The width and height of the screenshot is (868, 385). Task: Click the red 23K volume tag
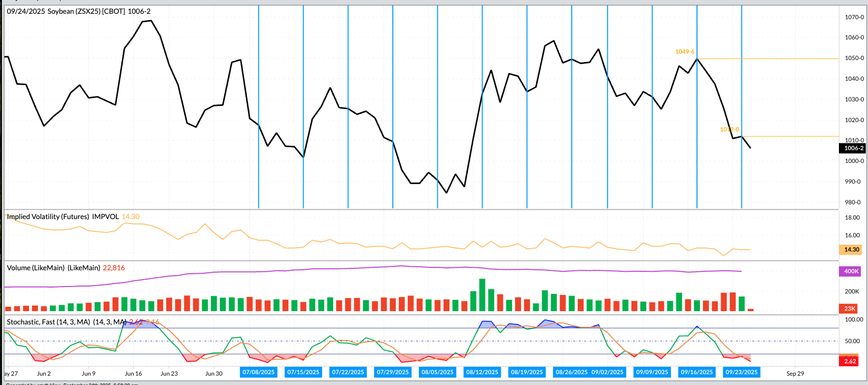tap(850, 309)
